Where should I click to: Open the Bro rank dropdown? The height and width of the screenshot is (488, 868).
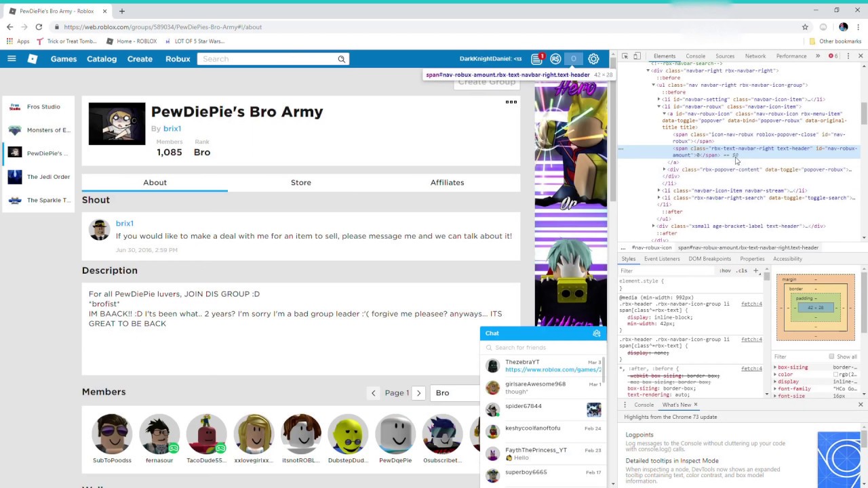coord(456,393)
